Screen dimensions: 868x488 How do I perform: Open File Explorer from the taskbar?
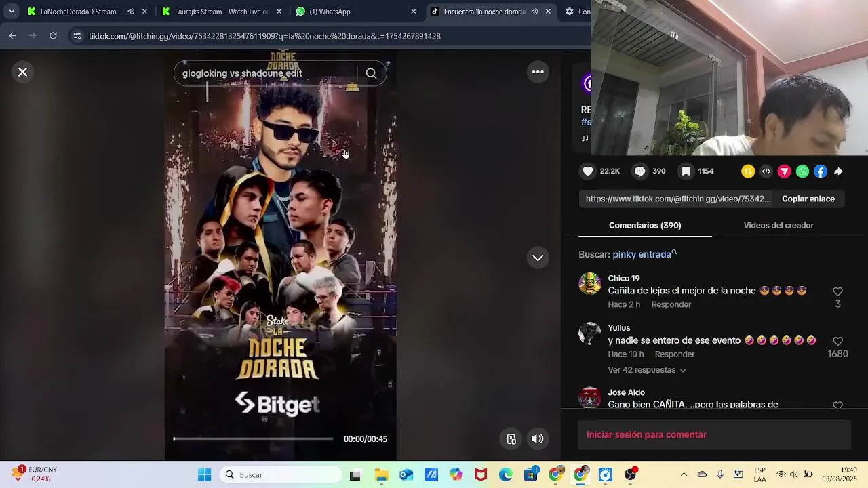(x=381, y=475)
